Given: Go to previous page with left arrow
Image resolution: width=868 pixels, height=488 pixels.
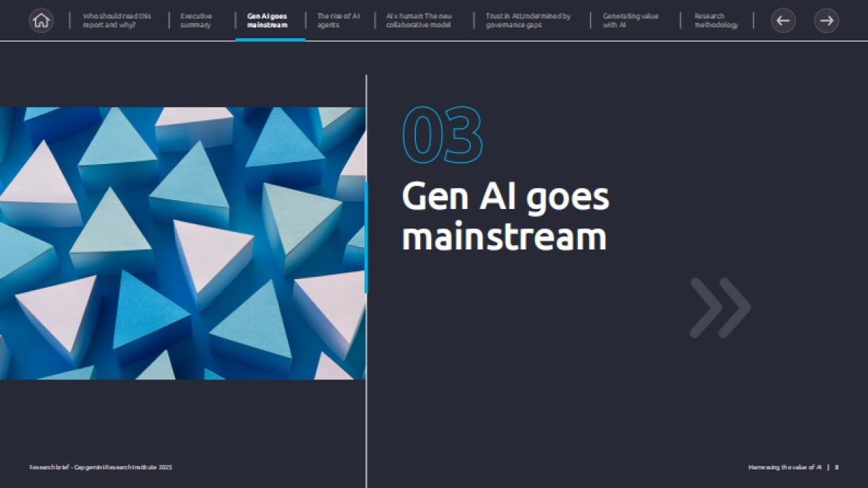Looking at the screenshot, I should point(783,20).
